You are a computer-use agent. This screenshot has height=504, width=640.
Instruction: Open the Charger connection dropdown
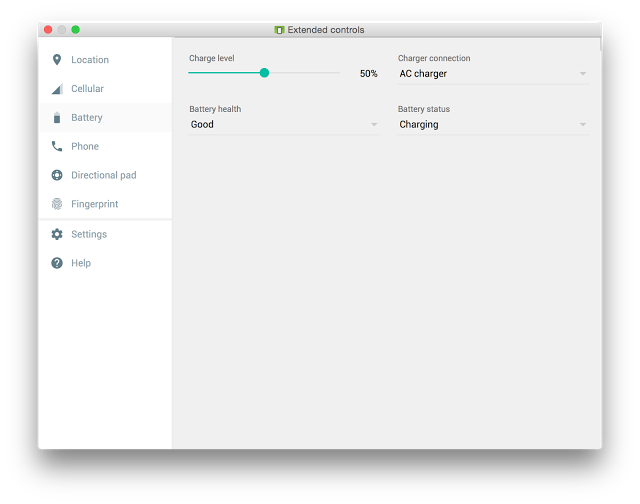(492, 74)
